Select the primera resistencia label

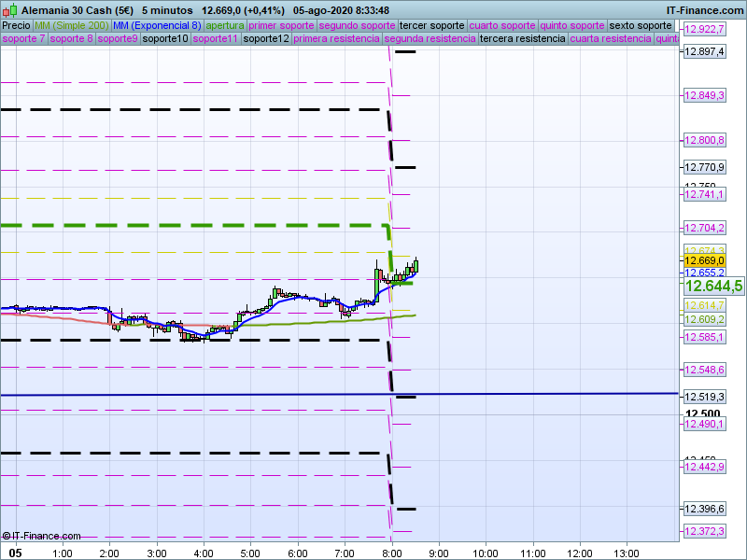coord(336,39)
